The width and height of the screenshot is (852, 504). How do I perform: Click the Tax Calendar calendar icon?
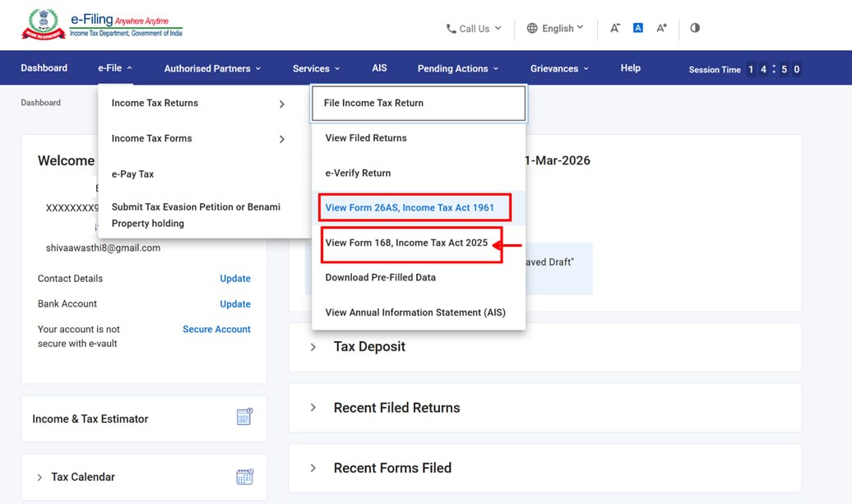pyautogui.click(x=244, y=476)
